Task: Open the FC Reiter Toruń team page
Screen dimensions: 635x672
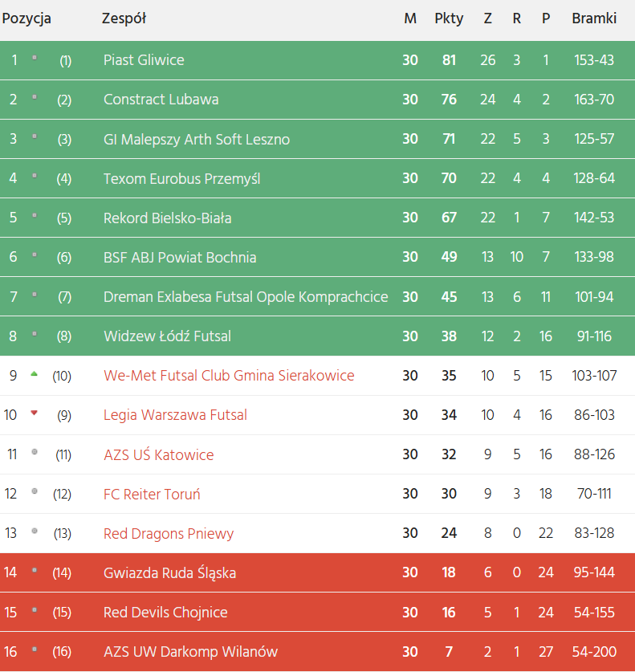Action: [152, 495]
